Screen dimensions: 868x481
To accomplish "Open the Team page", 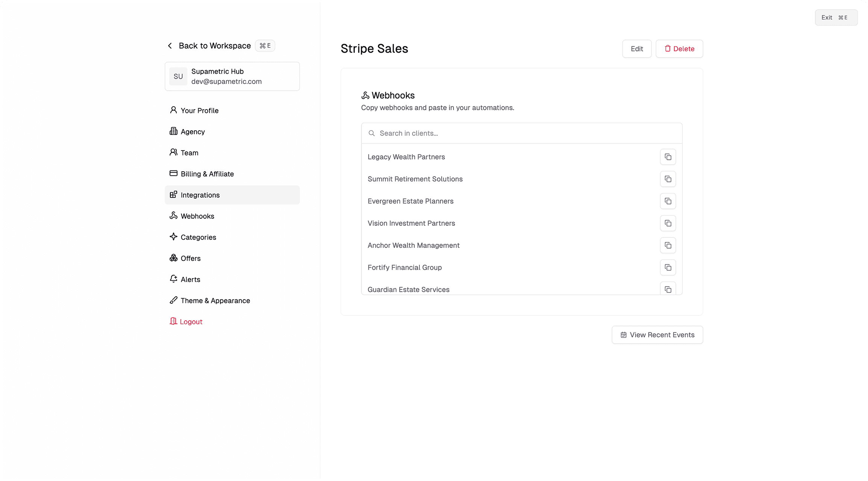I will tap(189, 153).
